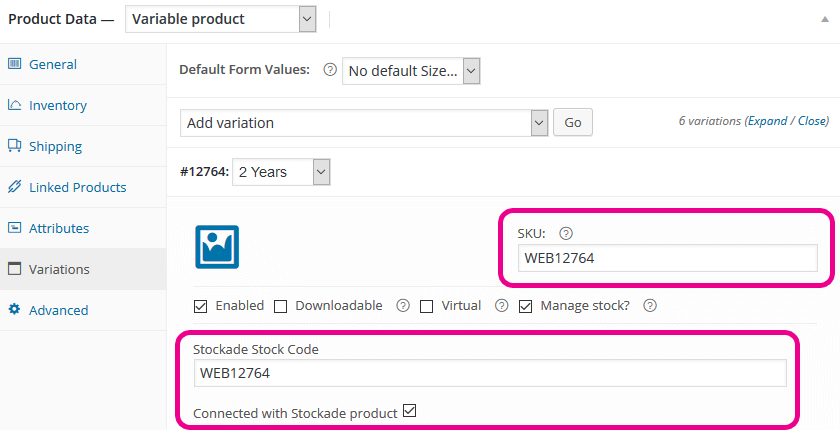The width and height of the screenshot is (840, 430).
Task: Click the help icon beside SKU
Action: [x=566, y=233]
